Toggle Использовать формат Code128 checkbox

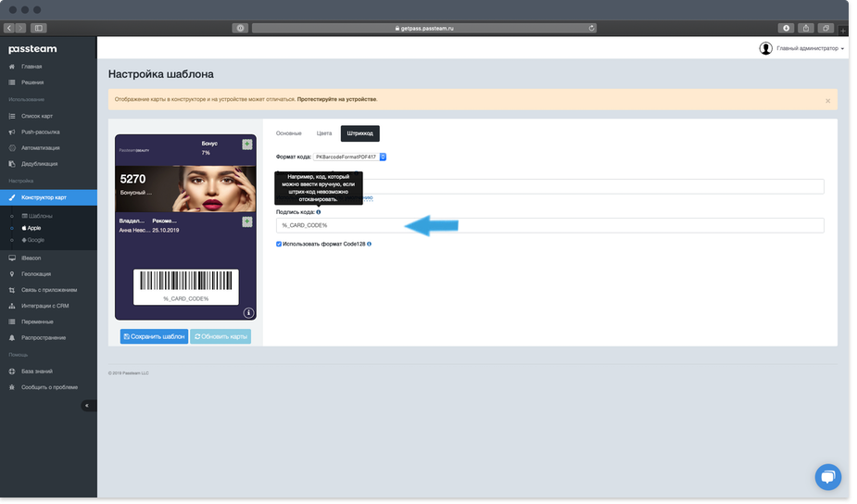point(279,245)
